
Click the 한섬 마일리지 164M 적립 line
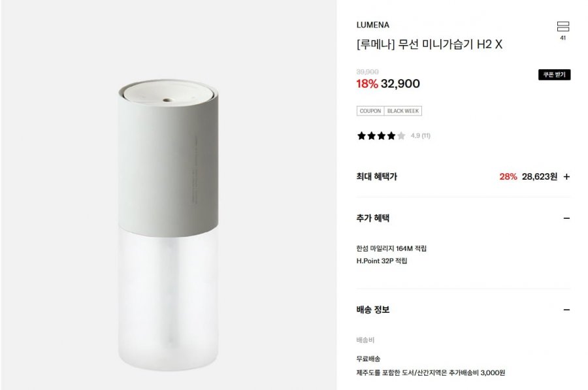pos(391,249)
